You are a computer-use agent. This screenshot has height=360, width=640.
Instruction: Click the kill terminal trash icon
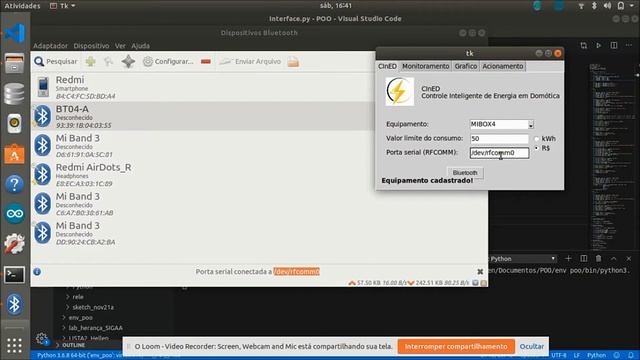[x=598, y=258]
